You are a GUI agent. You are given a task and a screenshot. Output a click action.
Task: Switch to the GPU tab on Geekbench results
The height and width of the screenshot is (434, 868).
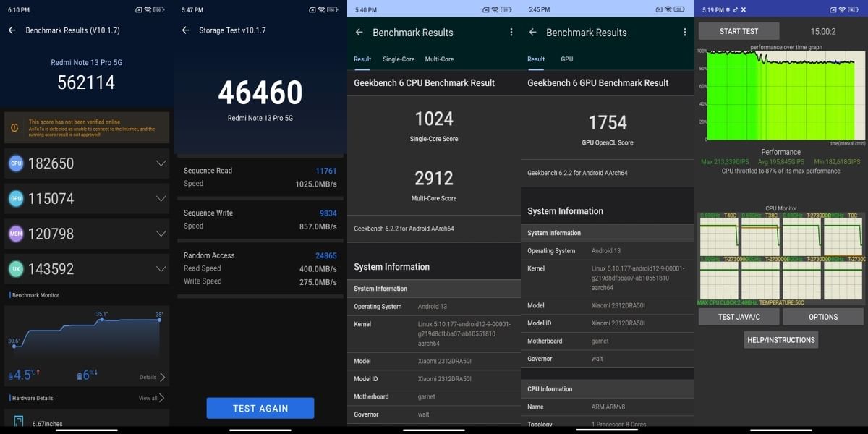(566, 59)
